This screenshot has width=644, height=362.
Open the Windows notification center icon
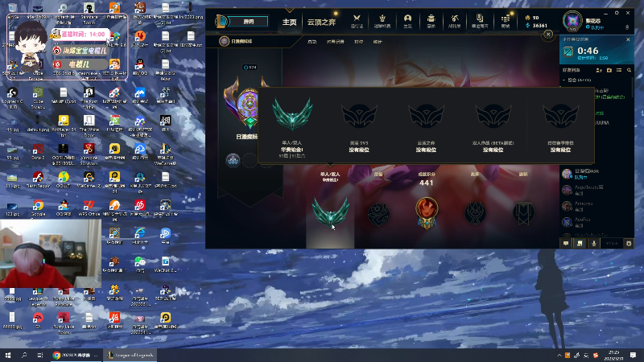point(633,355)
